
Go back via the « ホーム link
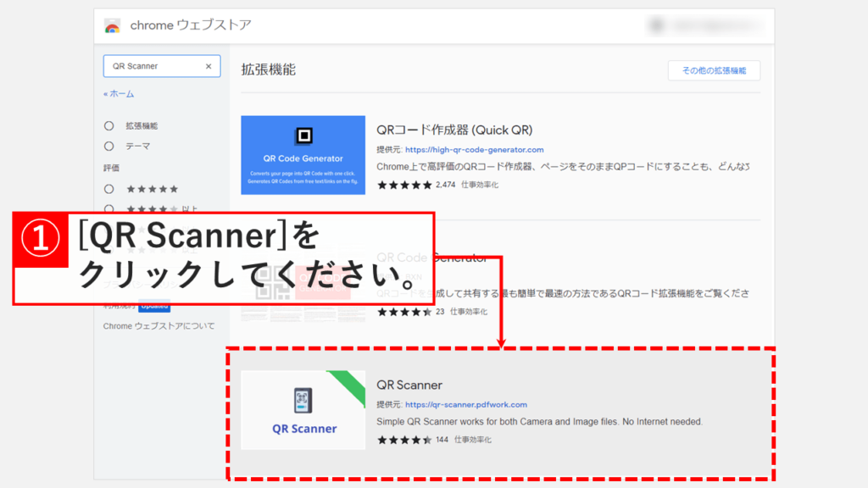pyautogui.click(x=119, y=94)
